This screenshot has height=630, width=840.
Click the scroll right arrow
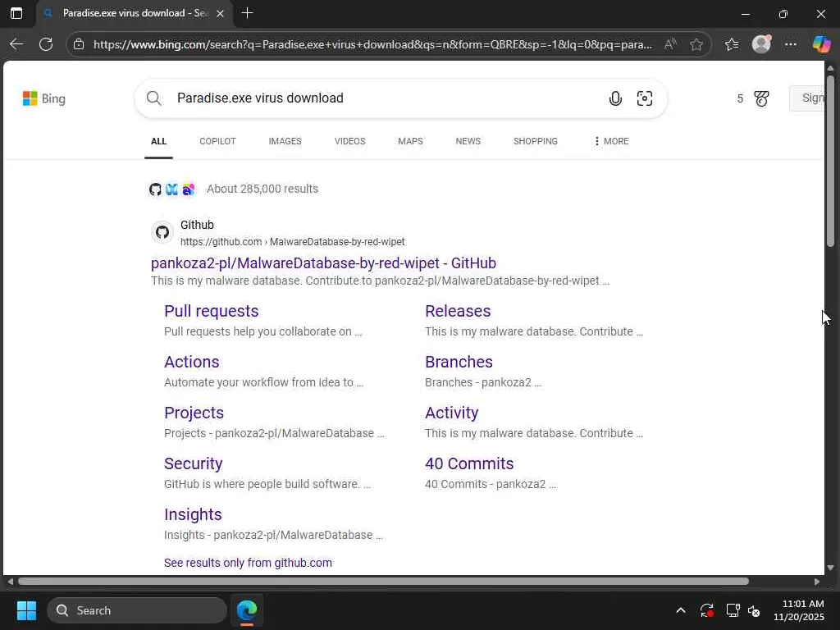(x=817, y=582)
